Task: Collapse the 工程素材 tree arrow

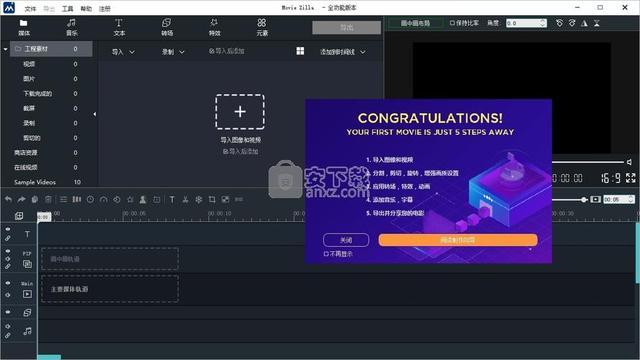Action: 5,49
